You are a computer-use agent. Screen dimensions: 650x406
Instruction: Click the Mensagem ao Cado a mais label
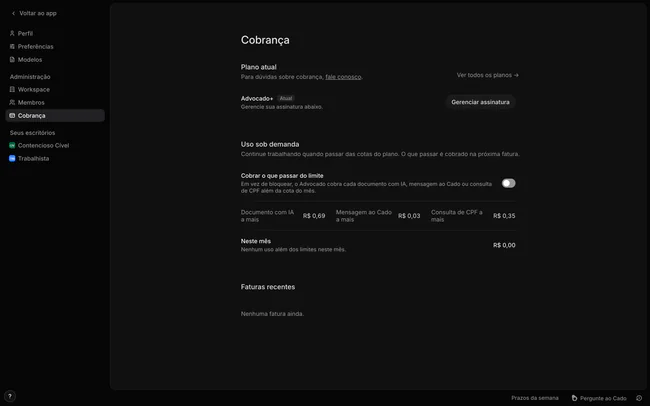pos(364,216)
